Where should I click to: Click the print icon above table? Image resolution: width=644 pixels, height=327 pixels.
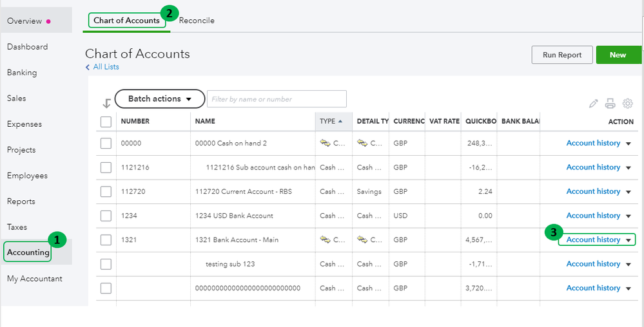point(610,103)
